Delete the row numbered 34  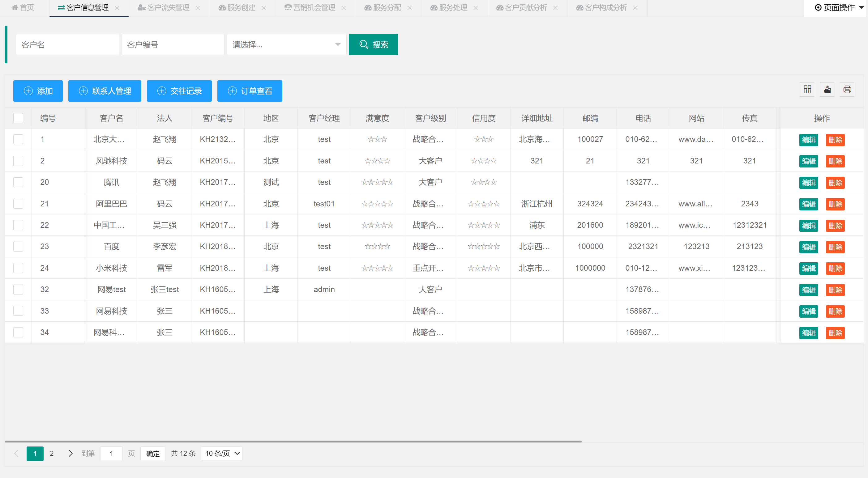[x=835, y=333]
